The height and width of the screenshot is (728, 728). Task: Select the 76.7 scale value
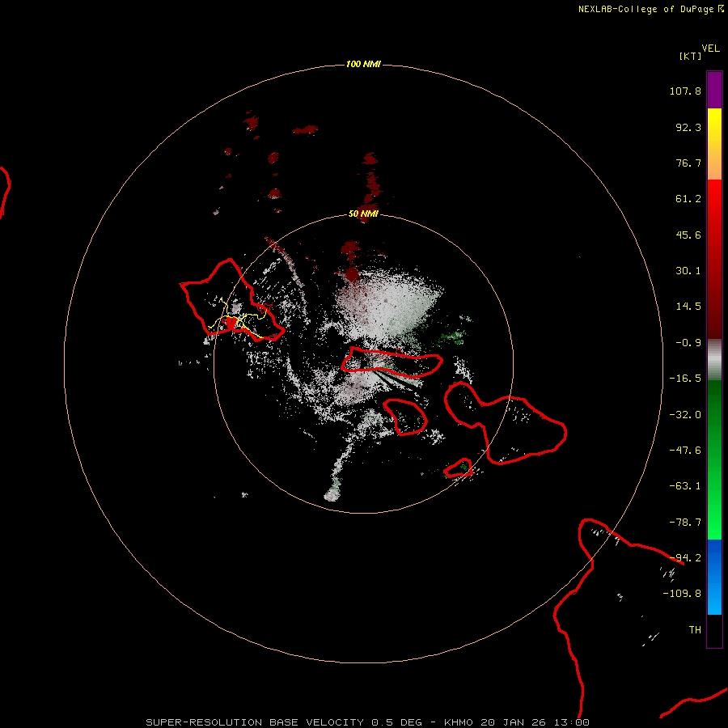tap(688, 163)
